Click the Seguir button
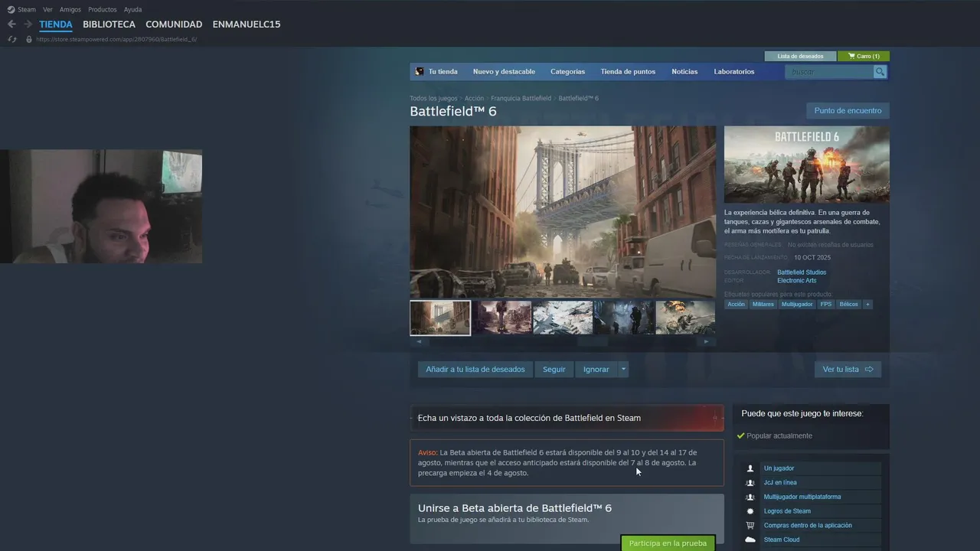The height and width of the screenshot is (551, 980). click(554, 369)
